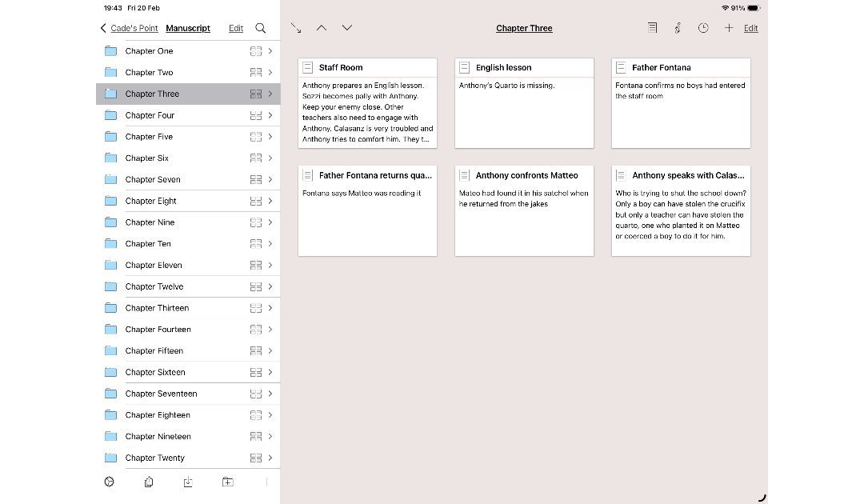Create a new folder with the folder-plus icon
864x504 pixels.
227,482
